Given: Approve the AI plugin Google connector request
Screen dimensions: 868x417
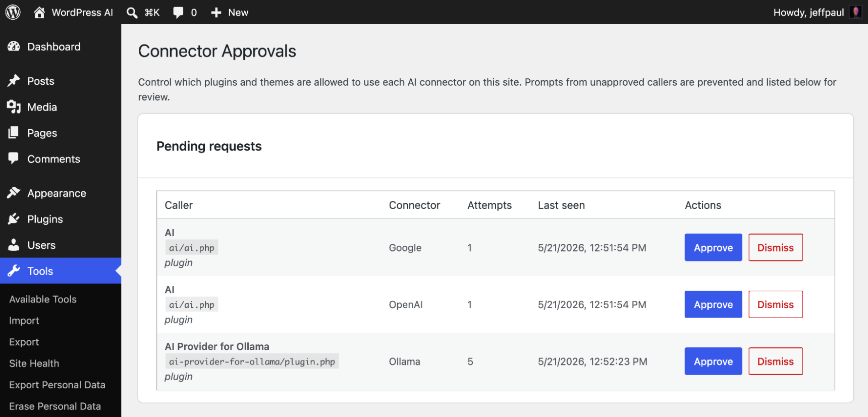Looking at the screenshot, I should click(x=713, y=247).
